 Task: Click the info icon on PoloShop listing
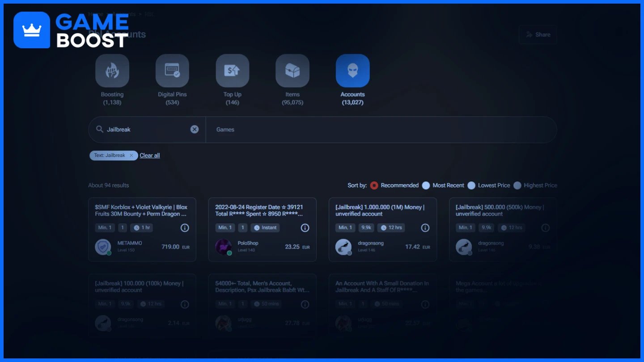pyautogui.click(x=305, y=228)
